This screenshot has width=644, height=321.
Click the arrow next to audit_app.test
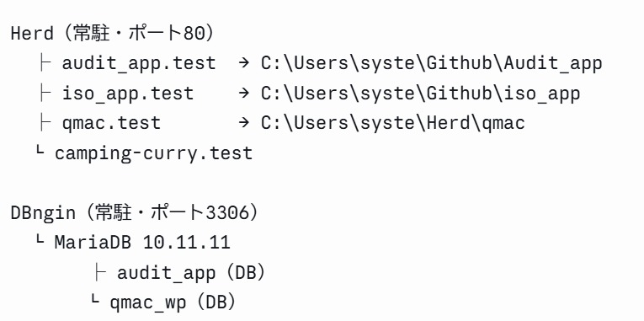pyautogui.click(x=244, y=63)
